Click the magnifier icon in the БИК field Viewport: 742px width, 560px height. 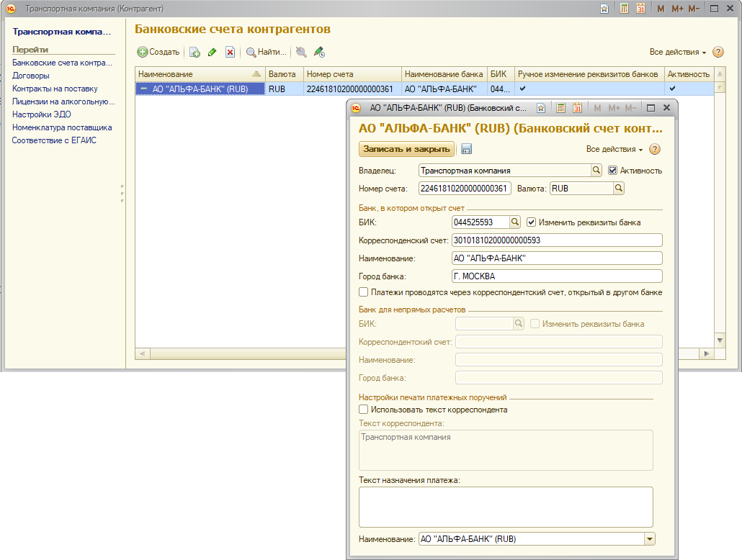pyautogui.click(x=515, y=222)
